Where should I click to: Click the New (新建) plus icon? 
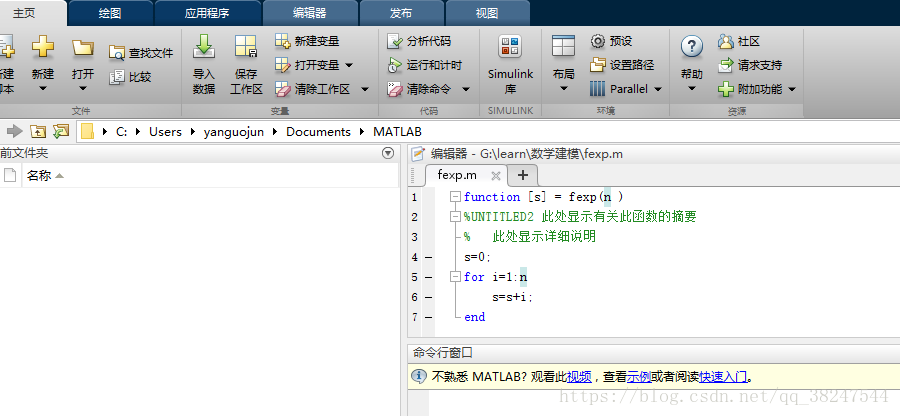[42, 46]
